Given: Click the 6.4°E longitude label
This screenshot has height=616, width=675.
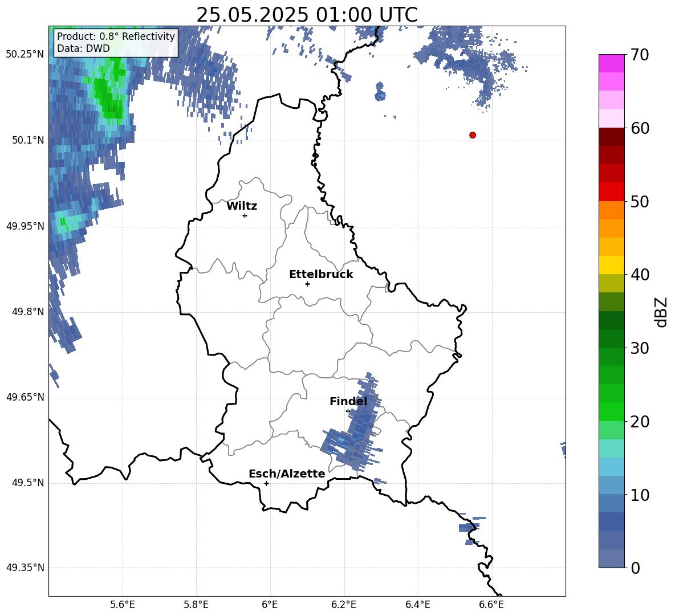Looking at the screenshot, I should tap(417, 605).
